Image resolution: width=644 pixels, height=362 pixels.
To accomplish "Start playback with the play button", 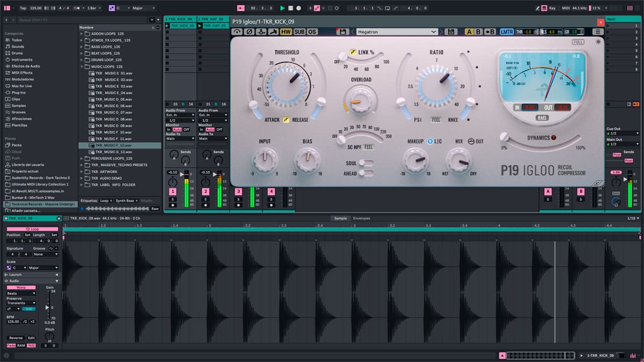I will point(282,8).
